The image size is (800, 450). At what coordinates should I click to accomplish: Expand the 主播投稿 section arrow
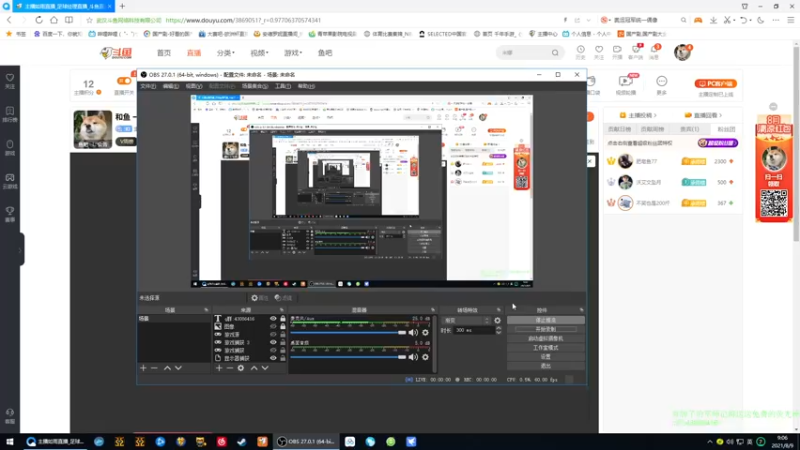coord(655,115)
